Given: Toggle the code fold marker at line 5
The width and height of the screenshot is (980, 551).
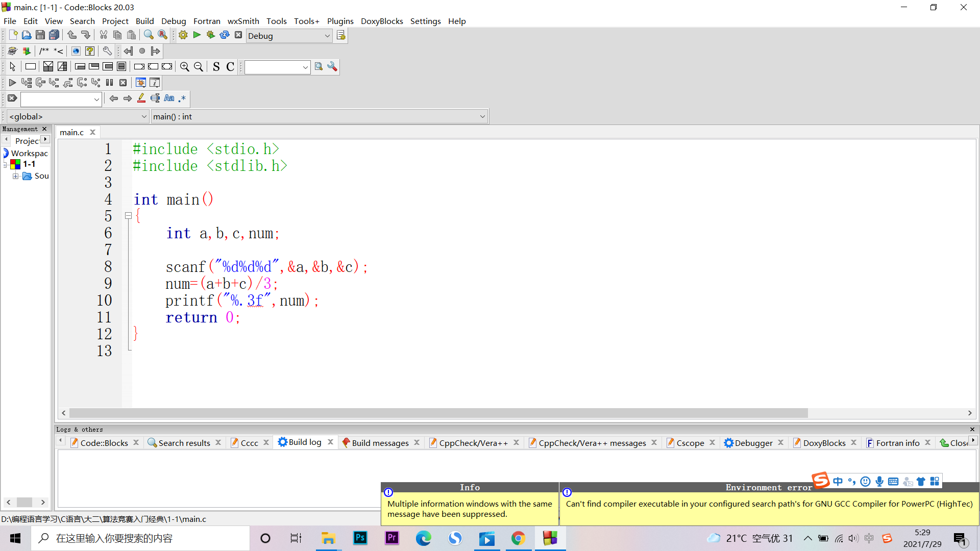Looking at the screenshot, I should (x=128, y=216).
